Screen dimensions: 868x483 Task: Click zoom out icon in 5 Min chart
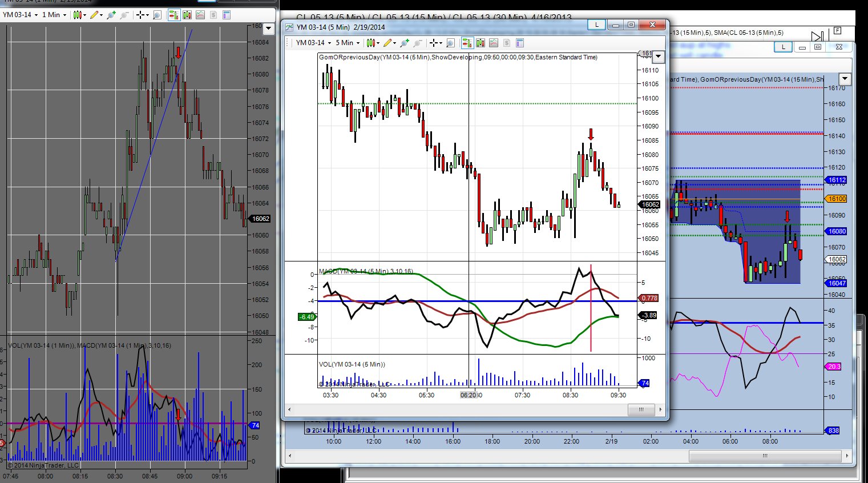[x=418, y=43]
